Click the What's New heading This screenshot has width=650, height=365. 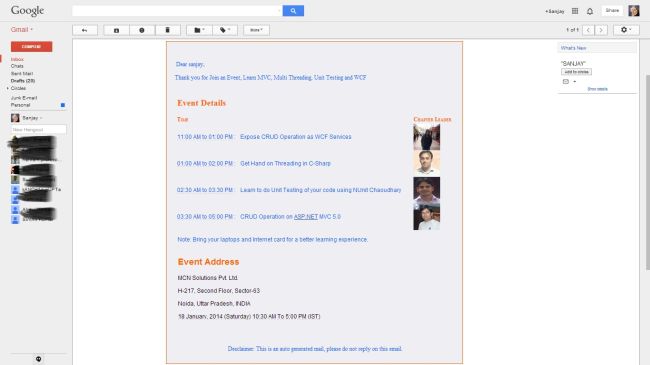pos(573,48)
